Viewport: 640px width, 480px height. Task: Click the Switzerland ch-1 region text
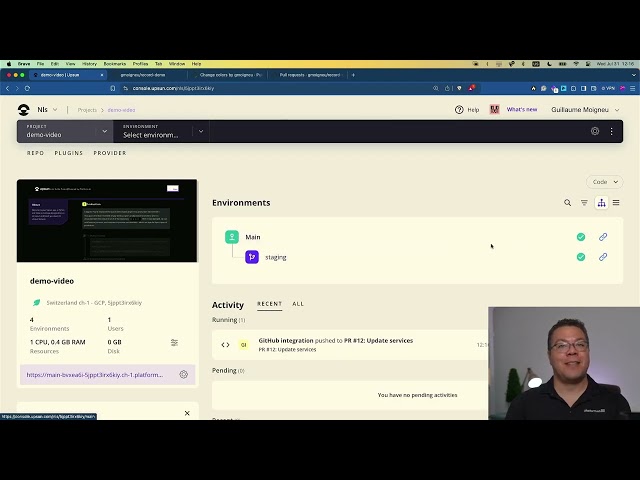[x=94, y=302]
